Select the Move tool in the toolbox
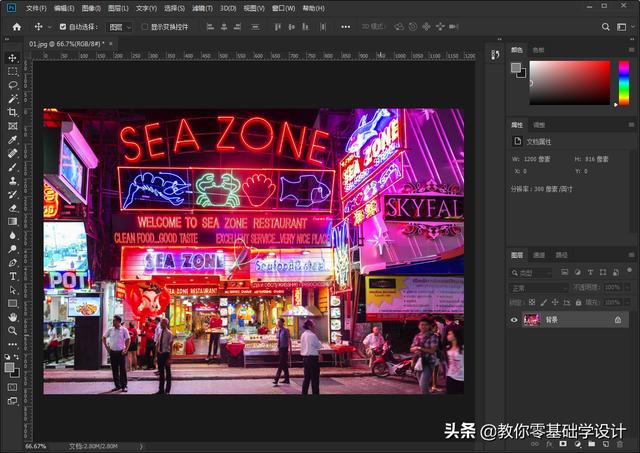This screenshot has width=640, height=453. [x=13, y=58]
